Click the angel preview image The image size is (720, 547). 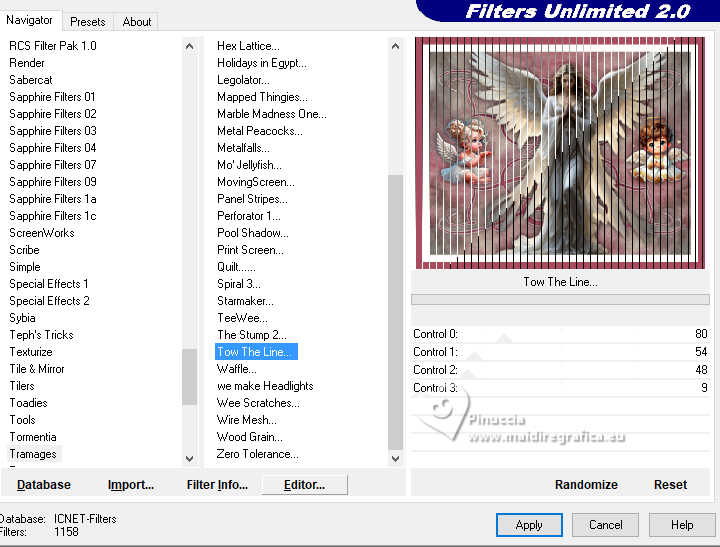(x=560, y=153)
